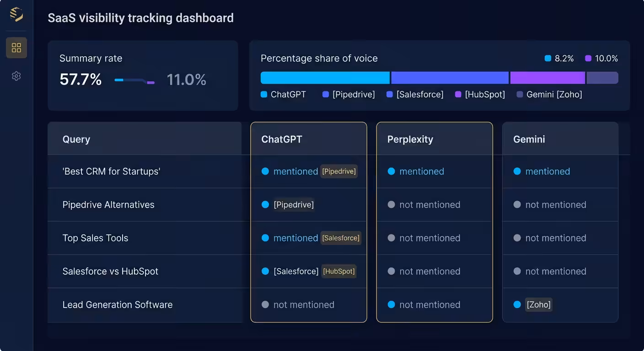This screenshot has width=644, height=351.
Task: Click the purple square beside 10.0%
Action: [x=588, y=58]
